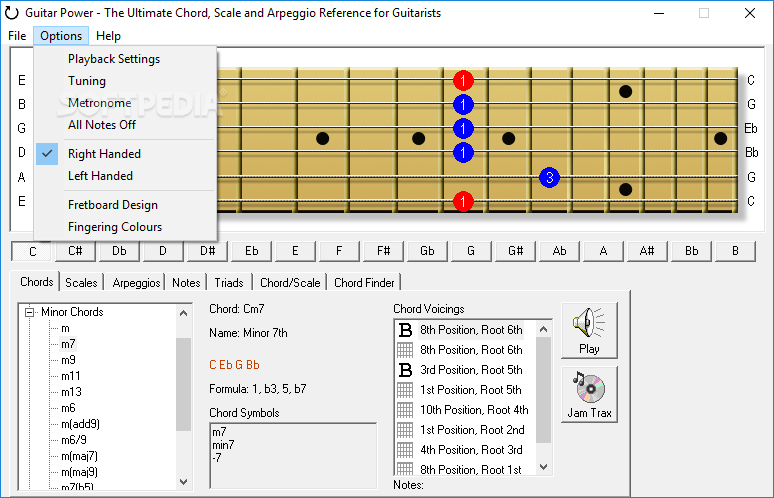Viewport: 774px width, 498px height.
Task: Switch to the Chord/Scale tab
Action: coord(290,283)
